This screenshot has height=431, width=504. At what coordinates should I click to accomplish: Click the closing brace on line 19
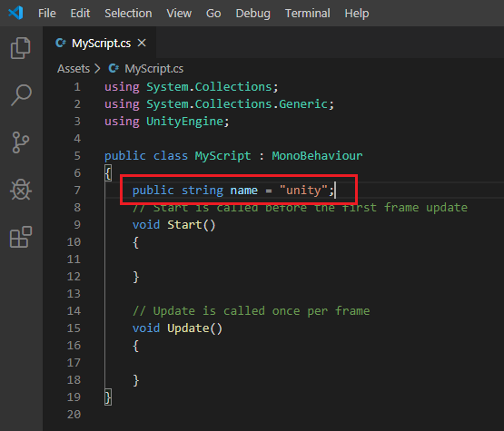(x=108, y=397)
